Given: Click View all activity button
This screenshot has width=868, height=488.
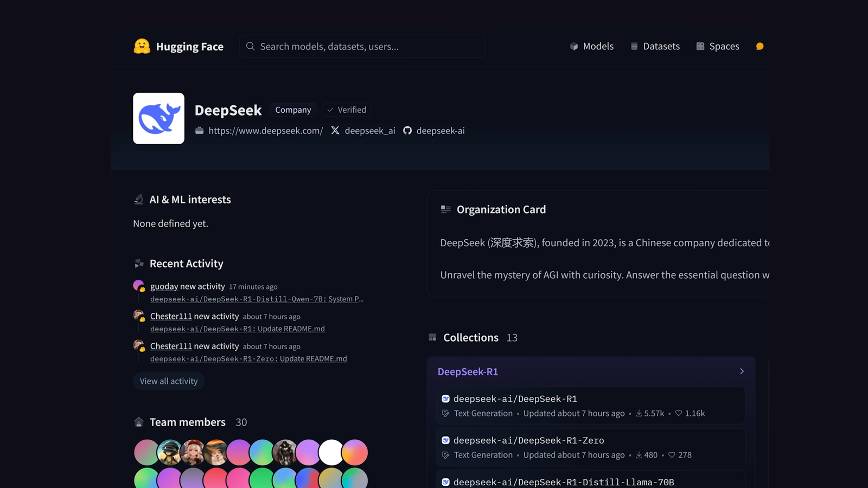Looking at the screenshot, I should 169,381.
